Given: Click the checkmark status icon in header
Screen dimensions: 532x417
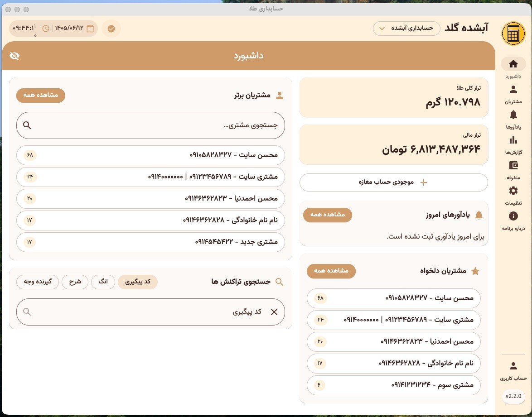Looking at the screenshot, I should point(111,29).
